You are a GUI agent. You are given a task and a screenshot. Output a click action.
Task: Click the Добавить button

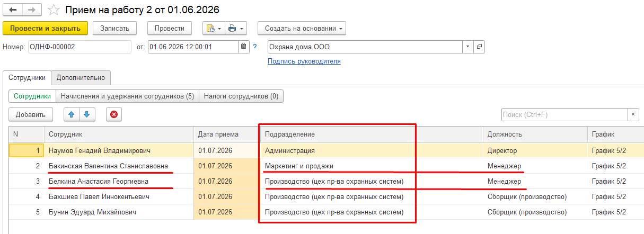tap(31, 114)
